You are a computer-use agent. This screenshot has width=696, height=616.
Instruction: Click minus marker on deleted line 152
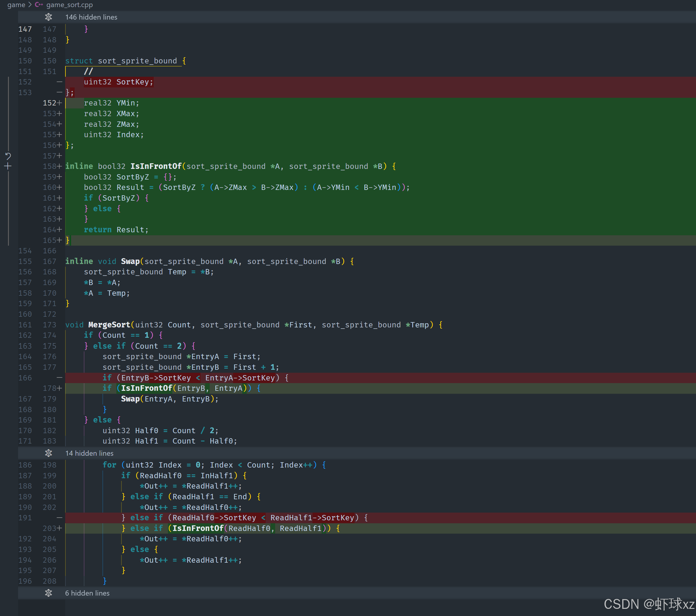pyautogui.click(x=59, y=82)
